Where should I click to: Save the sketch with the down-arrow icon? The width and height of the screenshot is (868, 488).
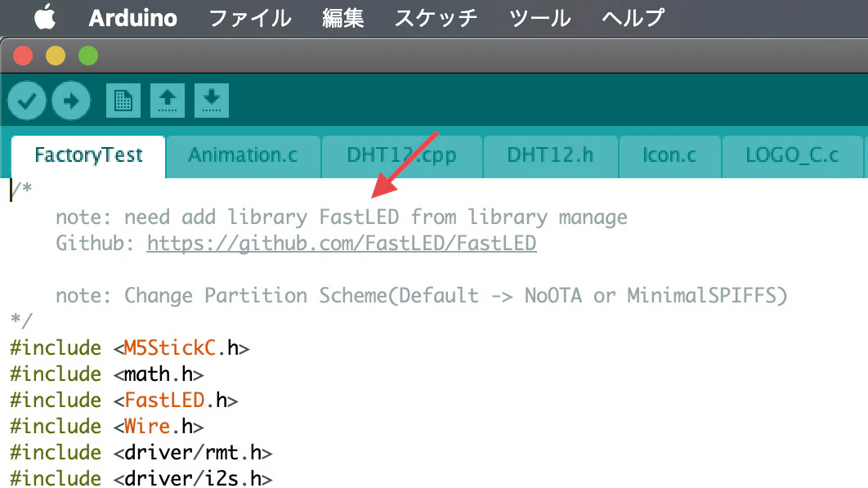(x=212, y=101)
